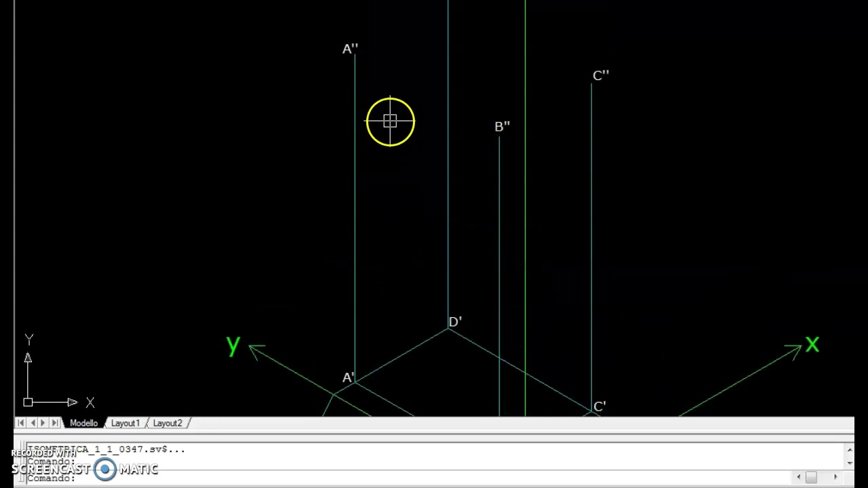
Task: Switch to the Modello tab
Action: click(x=83, y=423)
